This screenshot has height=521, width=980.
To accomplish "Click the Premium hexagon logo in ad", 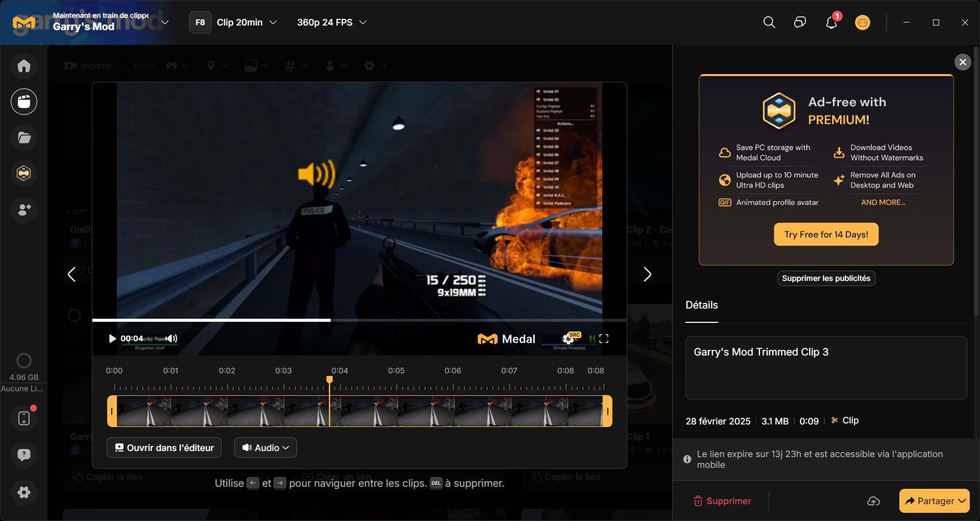I will [779, 110].
